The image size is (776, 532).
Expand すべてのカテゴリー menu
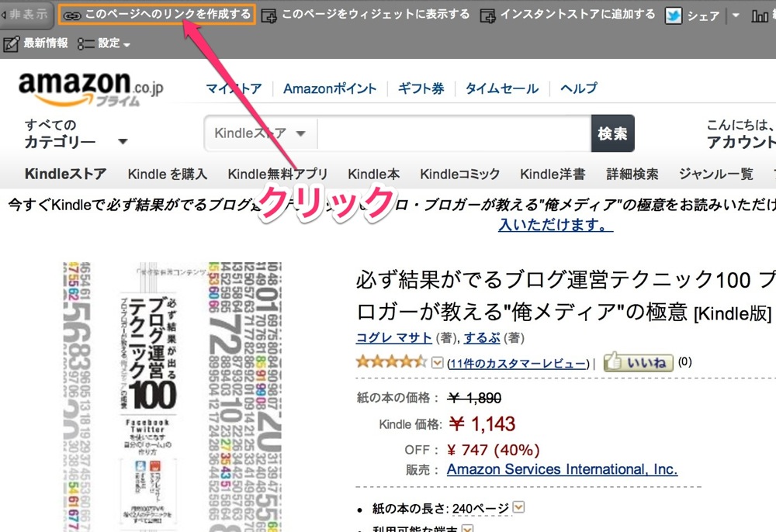pos(76,133)
